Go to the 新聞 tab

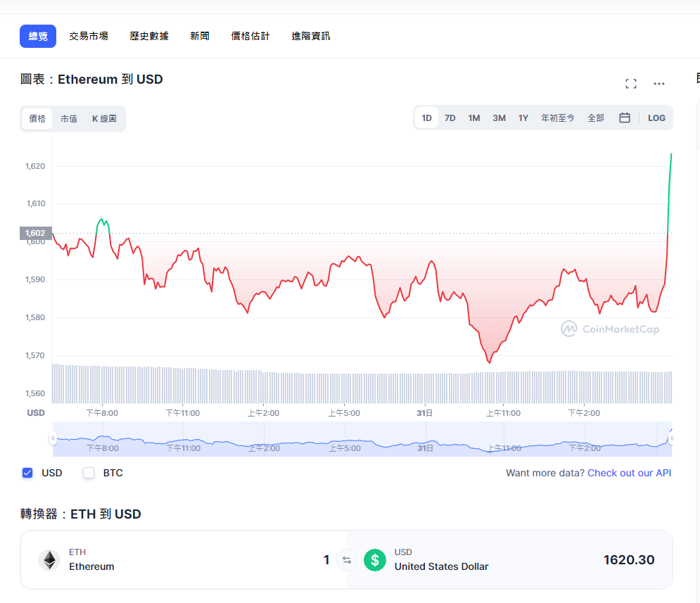point(200,36)
